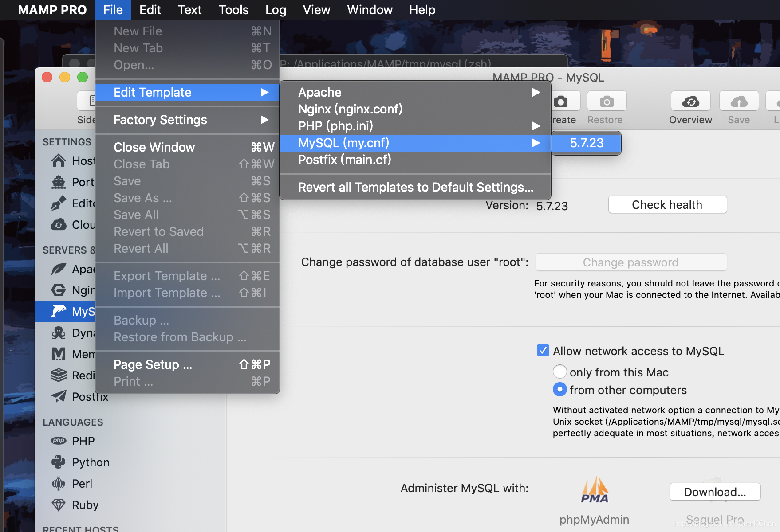This screenshot has height=532, width=780.
Task: Open phpMyAdmin via the PMA icon
Action: 595,490
